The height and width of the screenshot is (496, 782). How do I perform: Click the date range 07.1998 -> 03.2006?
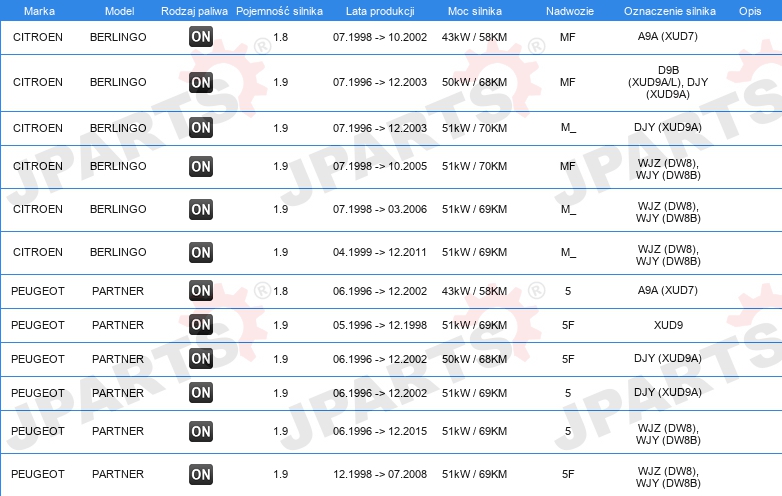380,209
